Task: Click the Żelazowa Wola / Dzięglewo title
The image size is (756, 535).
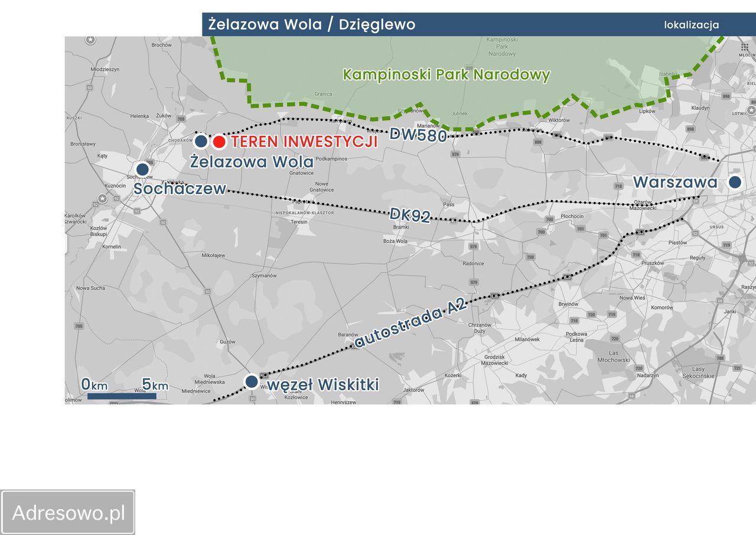Action: pos(312,25)
